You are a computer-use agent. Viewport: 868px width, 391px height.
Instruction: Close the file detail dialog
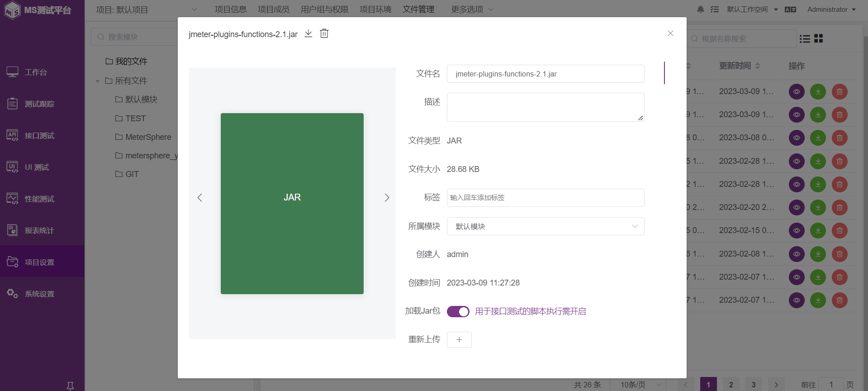(670, 33)
